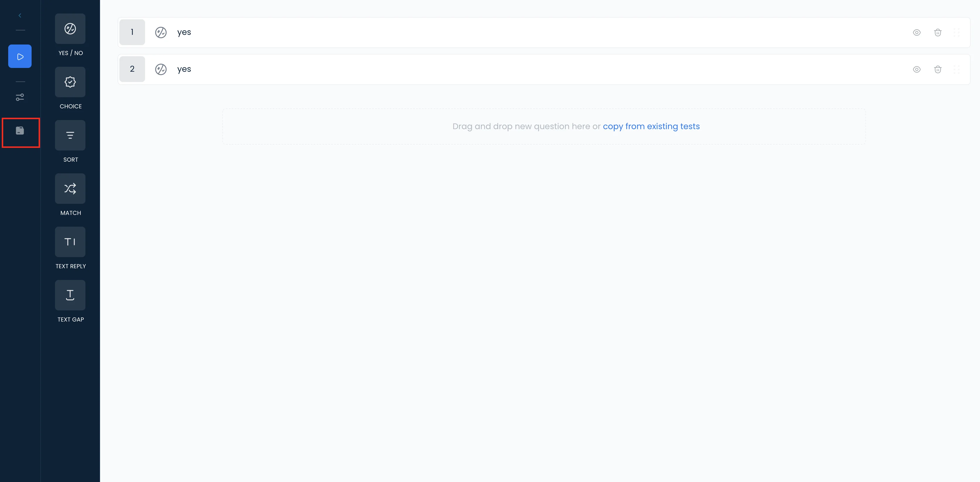Select the Match question type icon
980x482 pixels.
[70, 189]
